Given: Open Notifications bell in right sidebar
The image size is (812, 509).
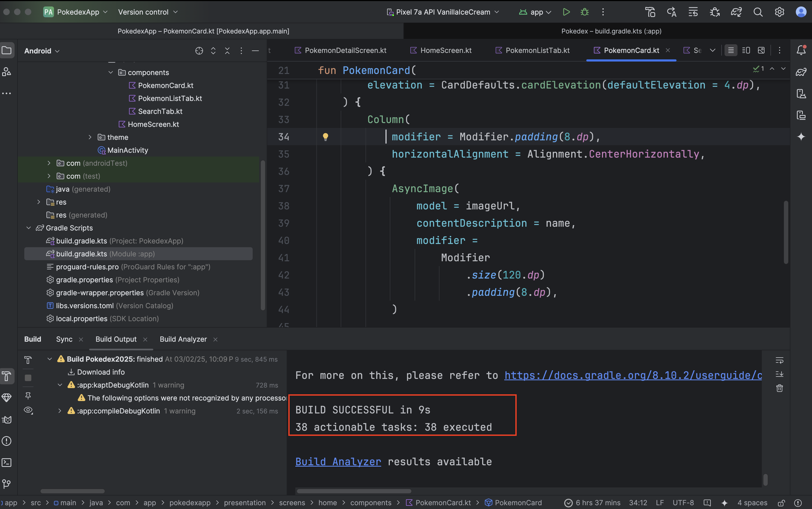Looking at the screenshot, I should click(801, 50).
